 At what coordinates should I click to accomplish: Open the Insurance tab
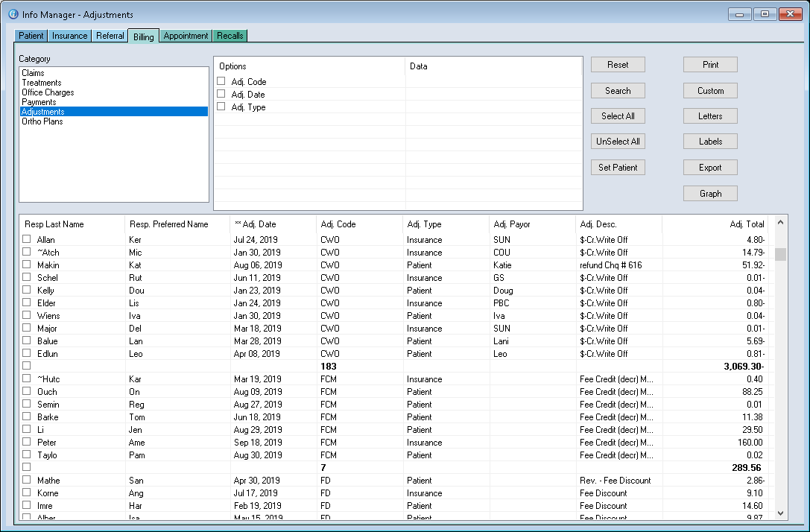pyautogui.click(x=69, y=36)
